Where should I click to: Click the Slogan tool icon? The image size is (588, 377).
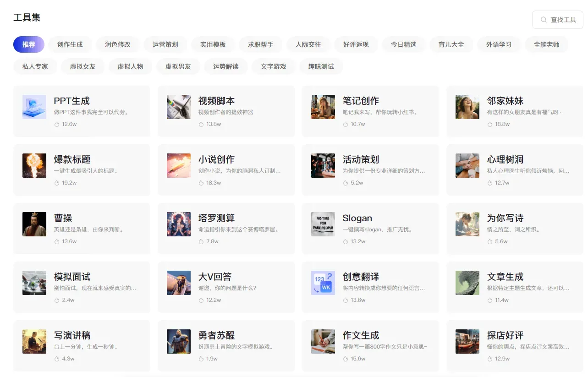pos(323,224)
